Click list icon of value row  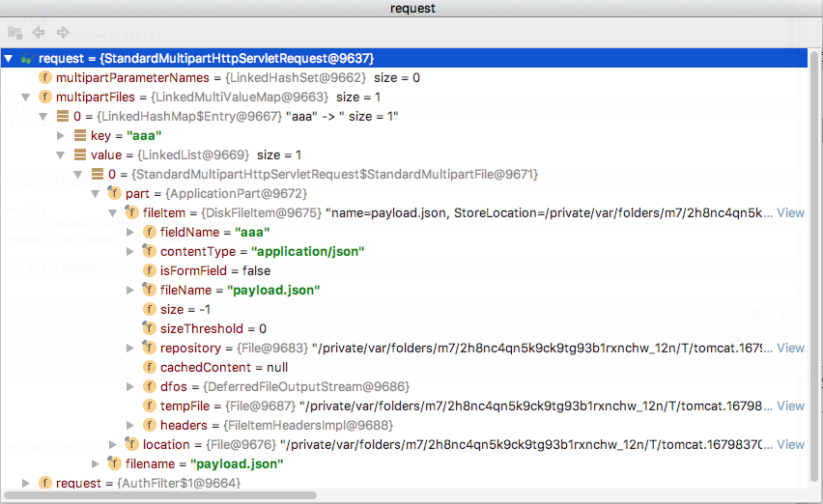(80, 155)
